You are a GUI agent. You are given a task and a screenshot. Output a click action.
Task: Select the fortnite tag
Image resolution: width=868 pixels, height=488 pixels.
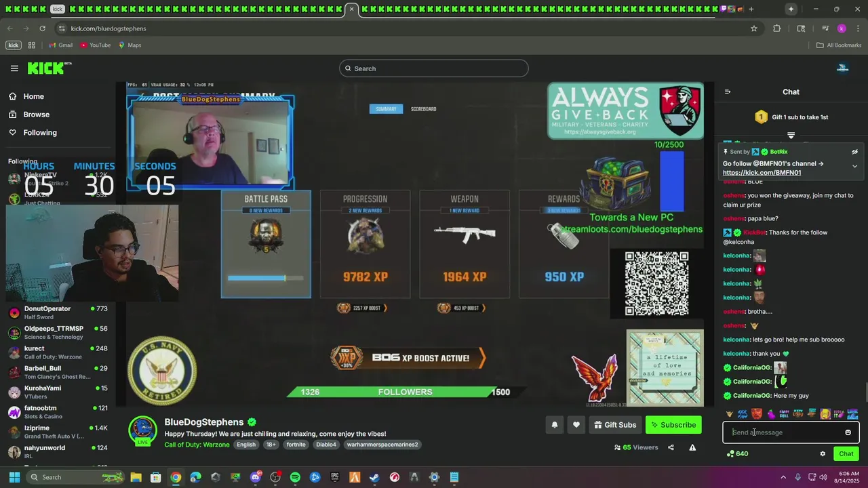tap(296, 445)
